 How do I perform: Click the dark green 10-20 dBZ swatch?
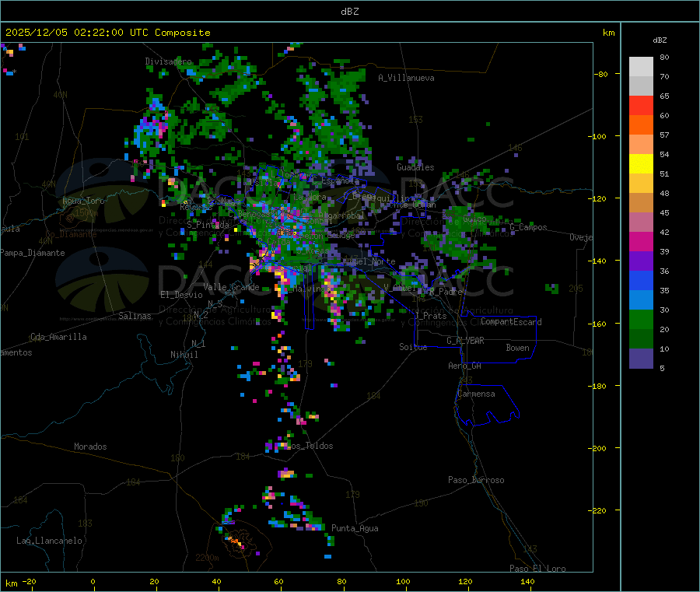(x=641, y=339)
